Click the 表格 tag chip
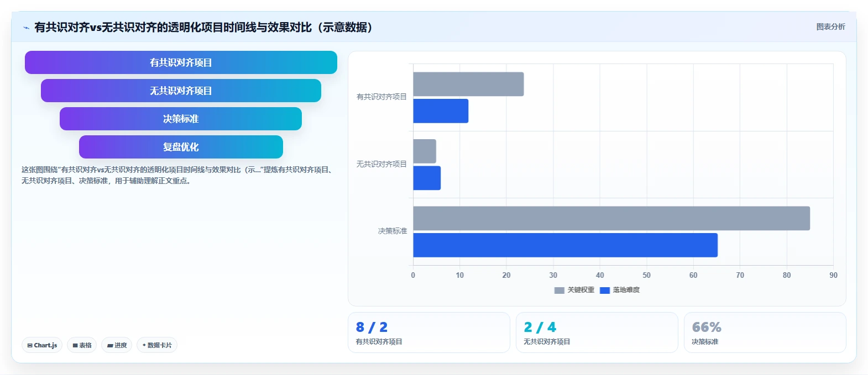 [x=82, y=345]
